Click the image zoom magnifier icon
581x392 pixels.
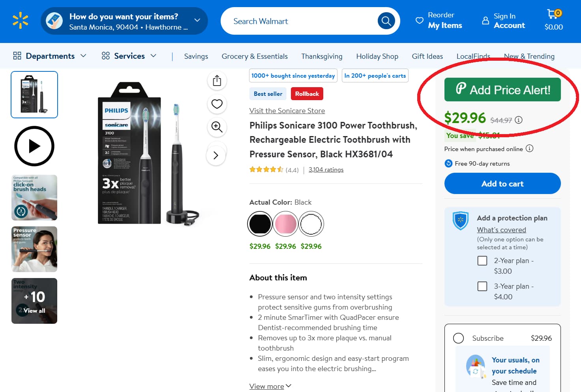coord(216,127)
